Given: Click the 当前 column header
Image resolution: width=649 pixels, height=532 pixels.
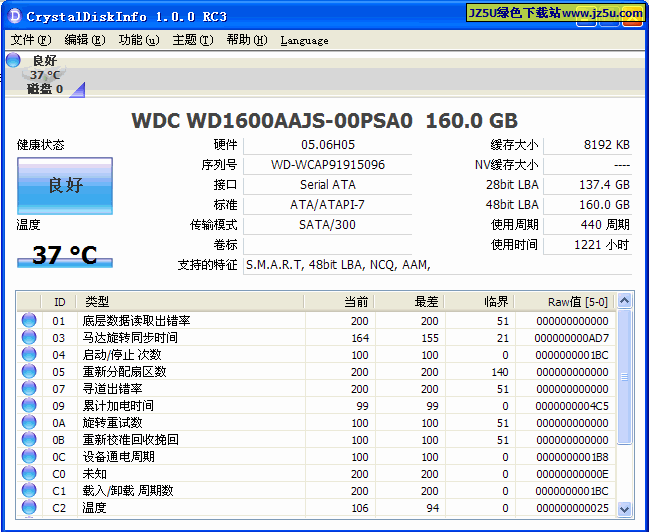Looking at the screenshot, I should [x=339, y=302].
